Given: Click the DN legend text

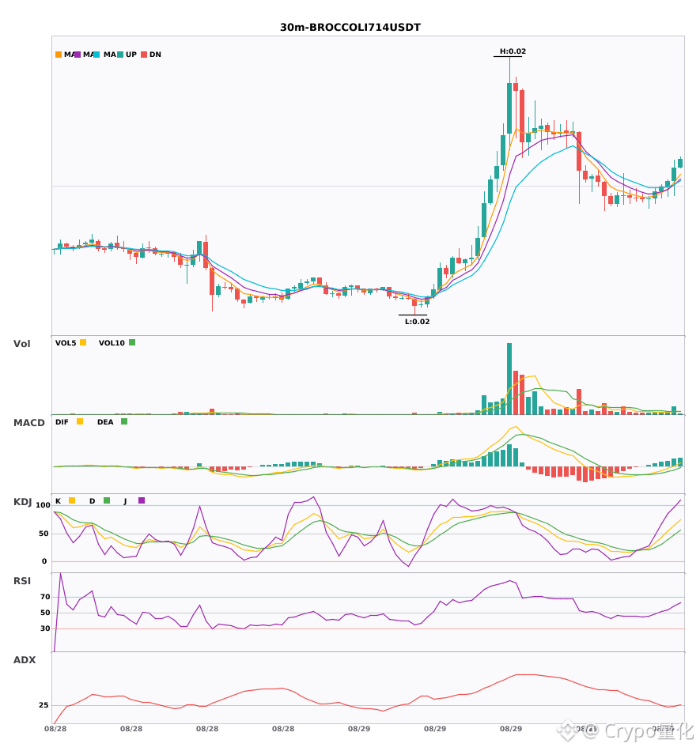Looking at the screenshot, I should pos(155,55).
